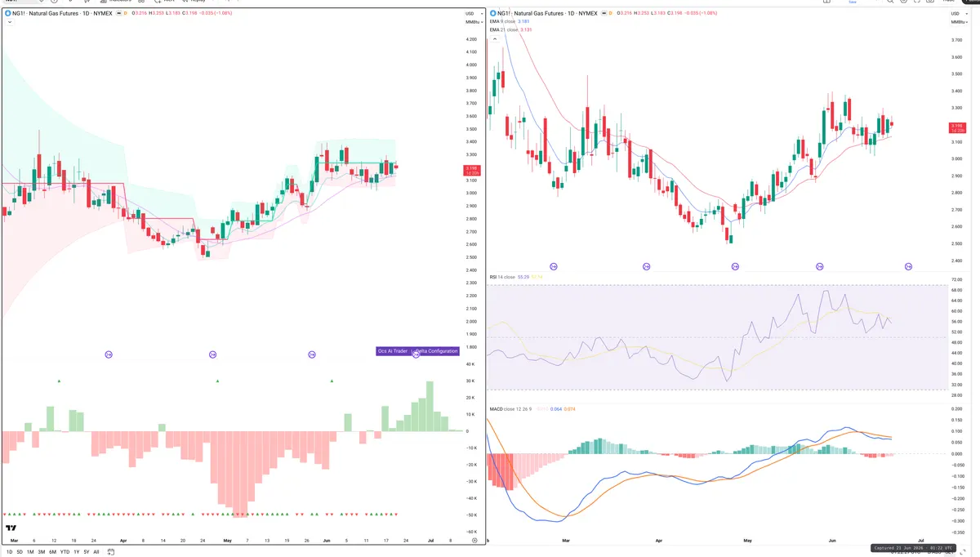Screen dimensions: 980x557
Task: Select the 6M date range
Action: pyautogui.click(x=52, y=552)
